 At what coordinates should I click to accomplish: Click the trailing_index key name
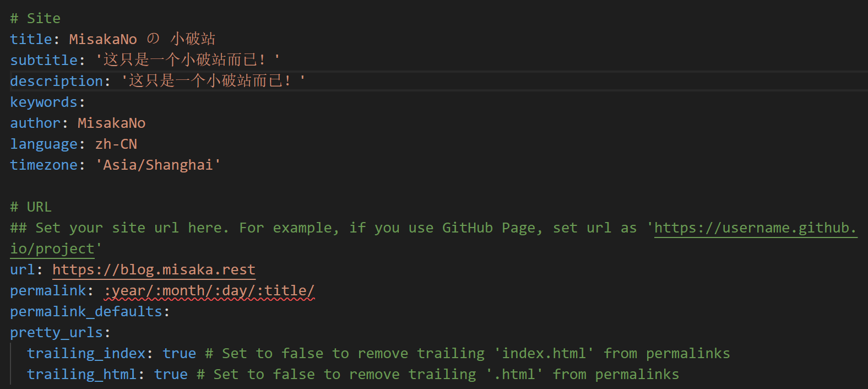pyautogui.click(x=86, y=353)
